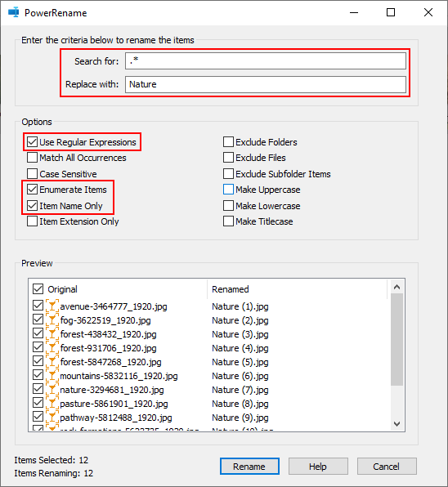
Task: Click renamed entry Nature (1).jpg
Action: 240,306
